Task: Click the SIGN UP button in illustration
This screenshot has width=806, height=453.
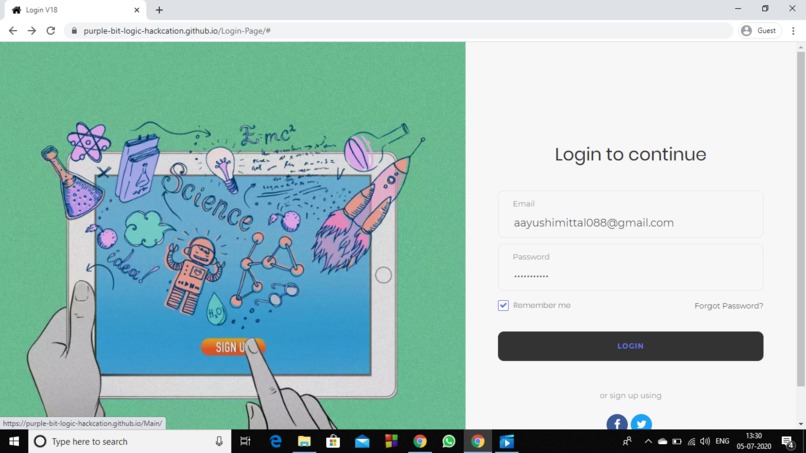Action: (x=233, y=347)
